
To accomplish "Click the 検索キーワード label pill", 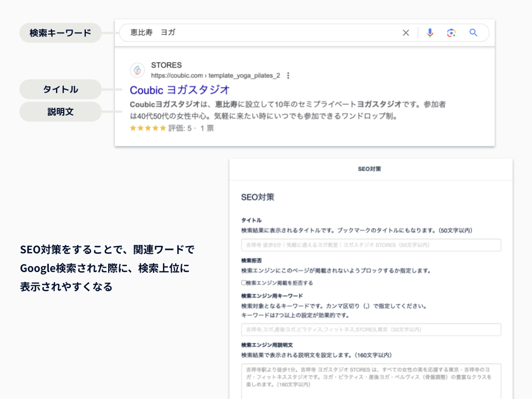I will [60, 33].
